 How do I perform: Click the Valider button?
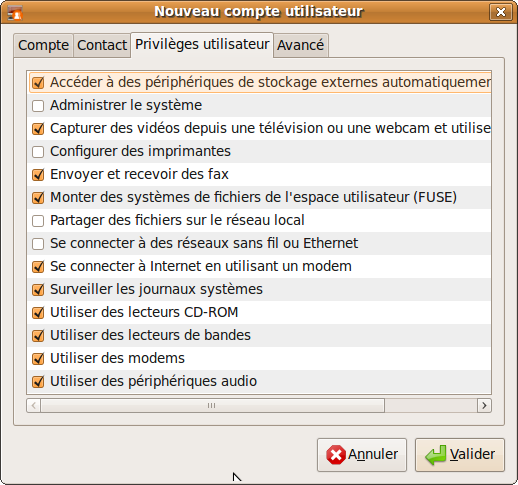(x=460, y=455)
